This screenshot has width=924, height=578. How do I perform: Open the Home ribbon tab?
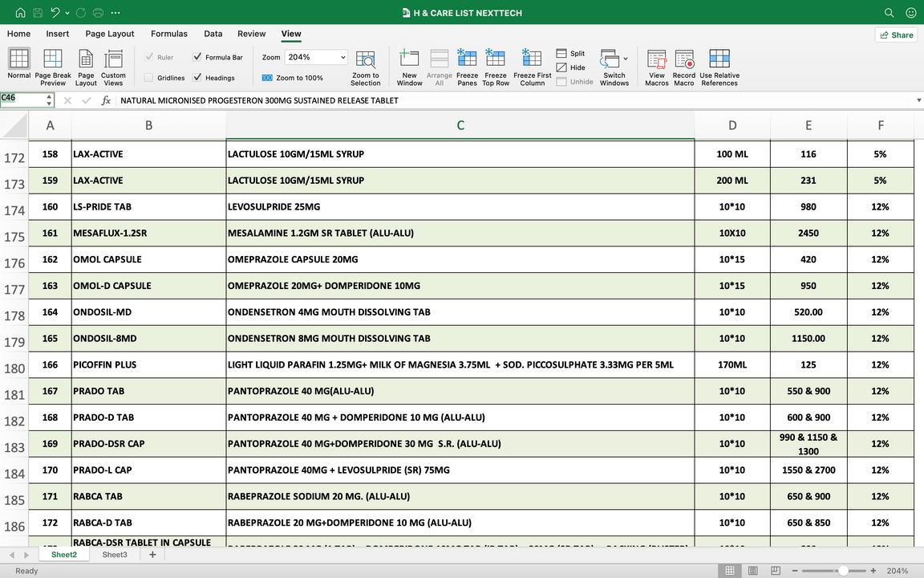[x=19, y=34]
